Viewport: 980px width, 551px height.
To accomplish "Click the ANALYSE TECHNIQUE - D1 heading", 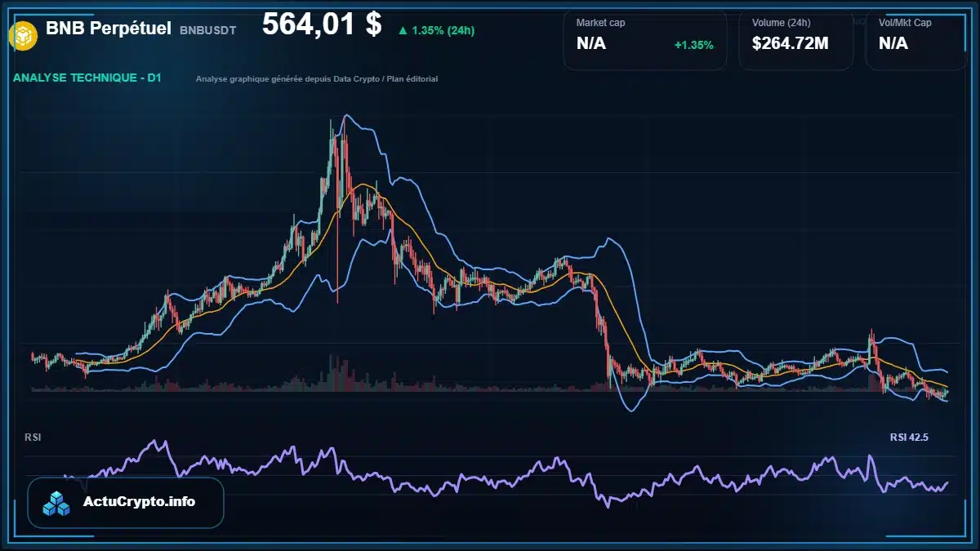I will click(87, 78).
